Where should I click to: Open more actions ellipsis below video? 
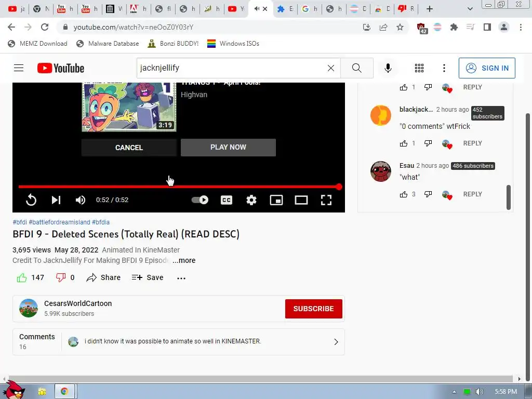(x=181, y=278)
